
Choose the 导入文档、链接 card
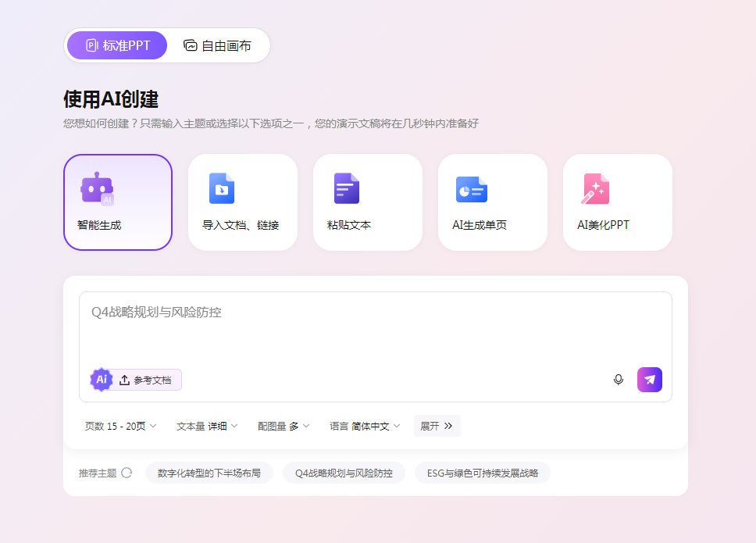[x=243, y=202]
